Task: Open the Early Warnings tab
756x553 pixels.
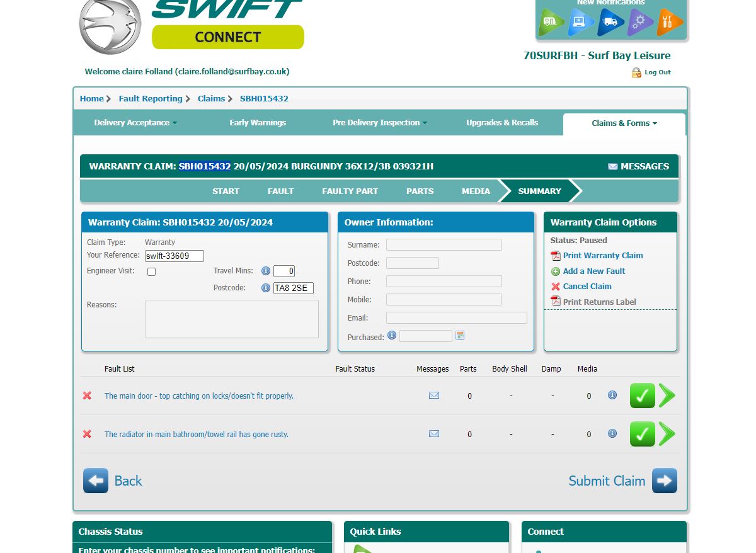Action: point(258,123)
